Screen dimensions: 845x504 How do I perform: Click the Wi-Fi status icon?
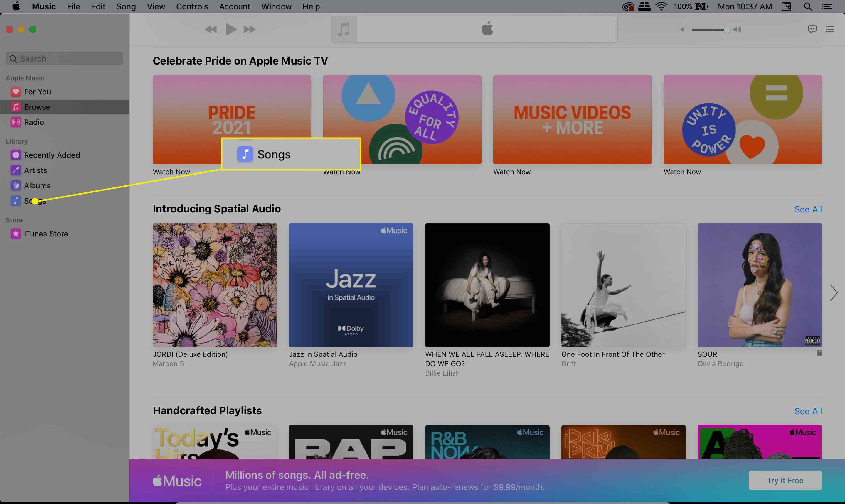point(661,6)
